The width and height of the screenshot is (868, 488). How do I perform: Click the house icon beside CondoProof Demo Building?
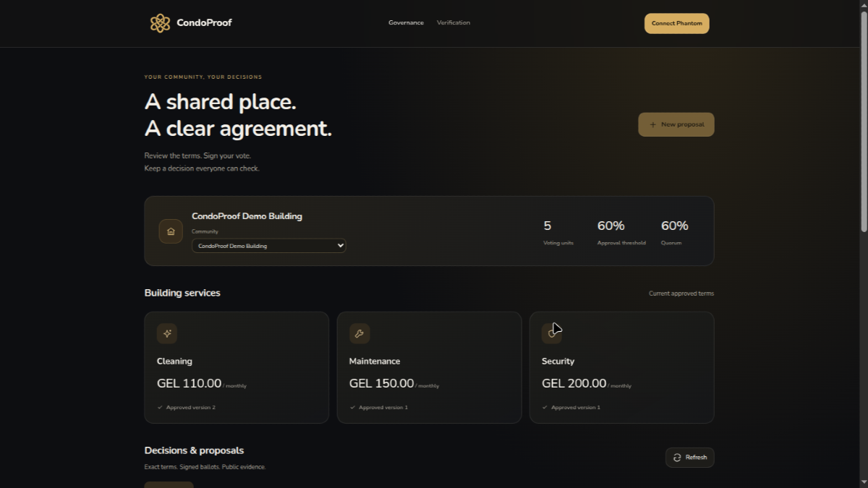click(x=171, y=231)
